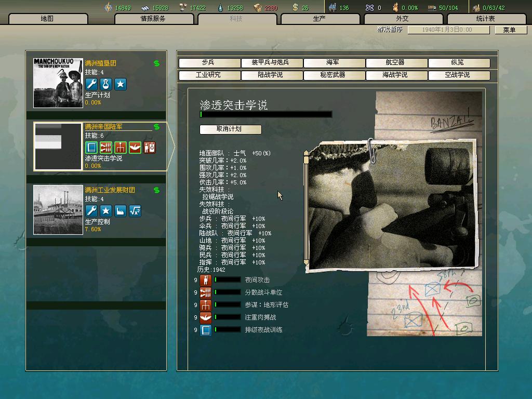Click the star skill icon of 满洲工业发展财团
The height and width of the screenshot is (399, 532).
tap(106, 211)
